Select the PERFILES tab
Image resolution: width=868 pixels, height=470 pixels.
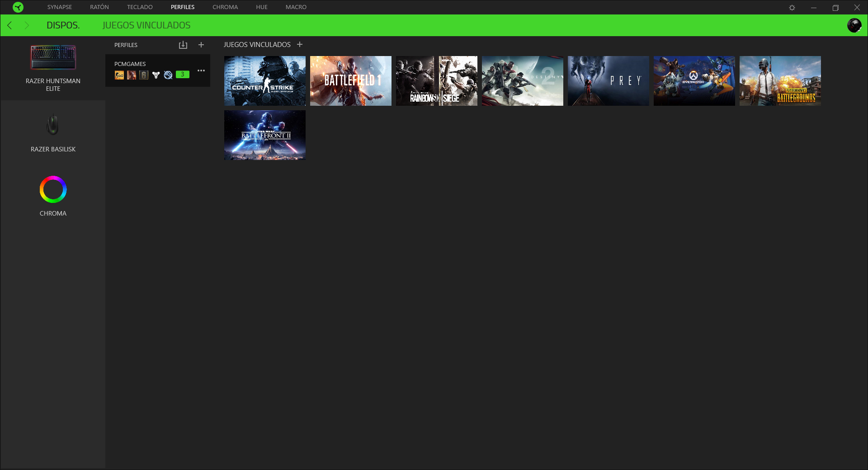pos(183,7)
